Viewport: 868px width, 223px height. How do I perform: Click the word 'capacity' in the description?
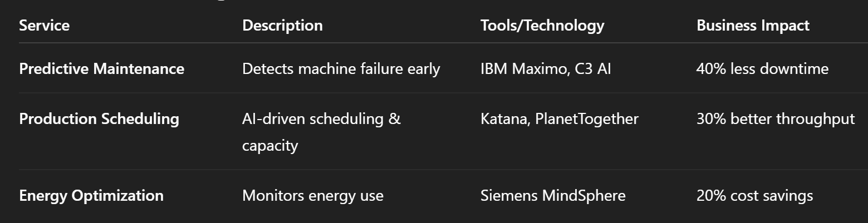pyautogui.click(x=270, y=146)
